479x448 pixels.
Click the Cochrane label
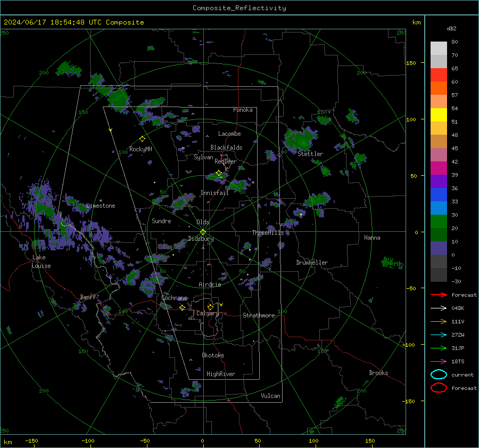pyautogui.click(x=174, y=298)
